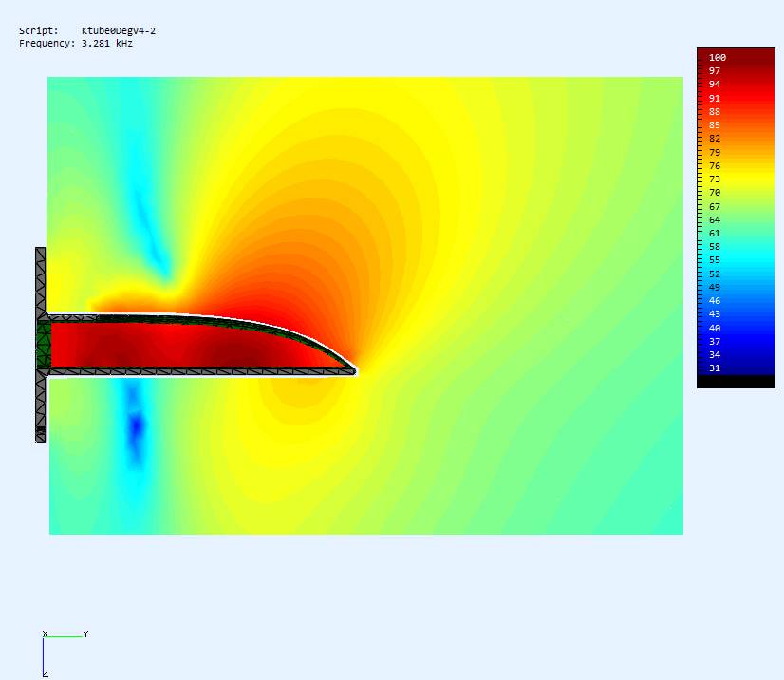Viewport: 784px width, 680px height.
Task: Click the 88 value on the legend
Action: click(715, 111)
